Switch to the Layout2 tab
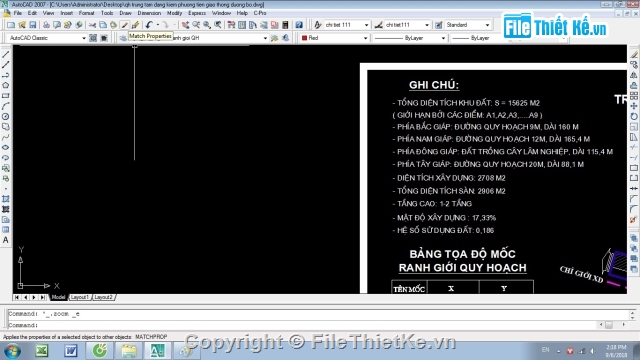Screen dimensions: 640x360 (103, 297)
